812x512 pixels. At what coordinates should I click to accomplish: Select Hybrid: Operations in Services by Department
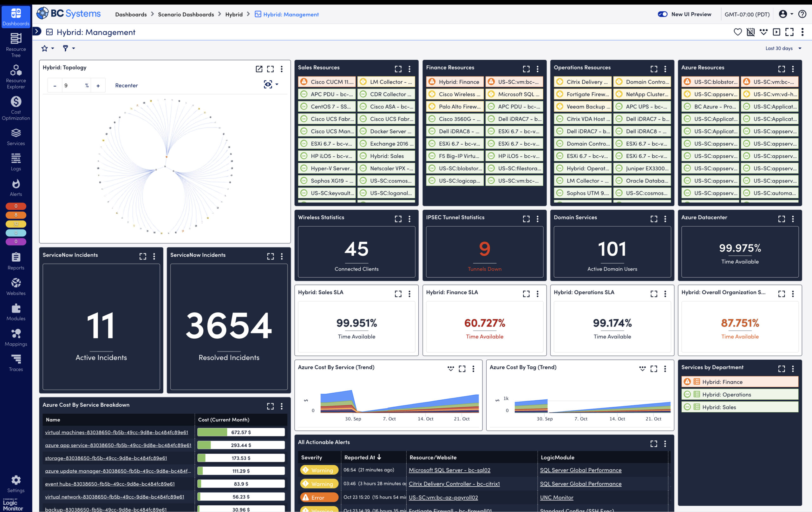pyautogui.click(x=740, y=394)
